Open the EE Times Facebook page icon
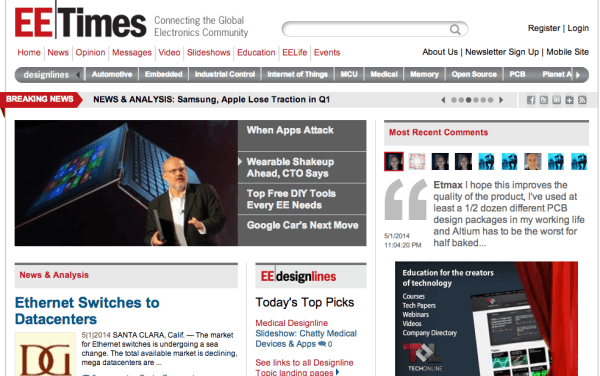This screenshot has width=600, height=376. (531, 100)
